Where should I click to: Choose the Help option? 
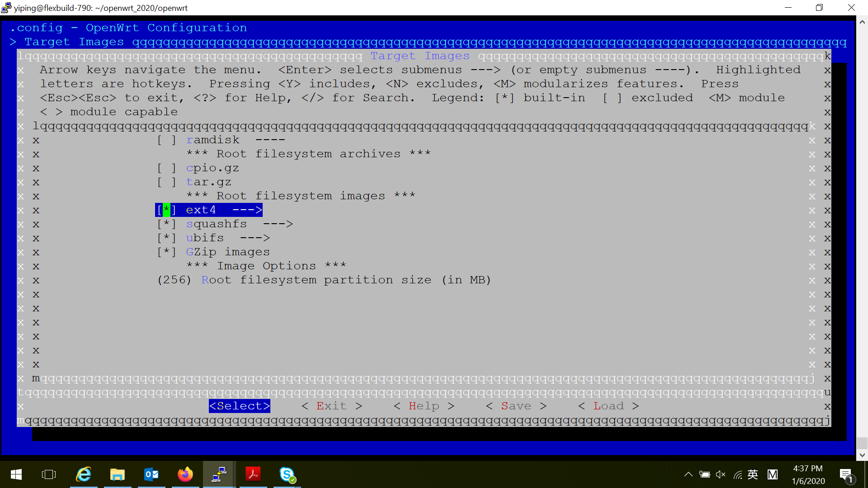pos(424,406)
